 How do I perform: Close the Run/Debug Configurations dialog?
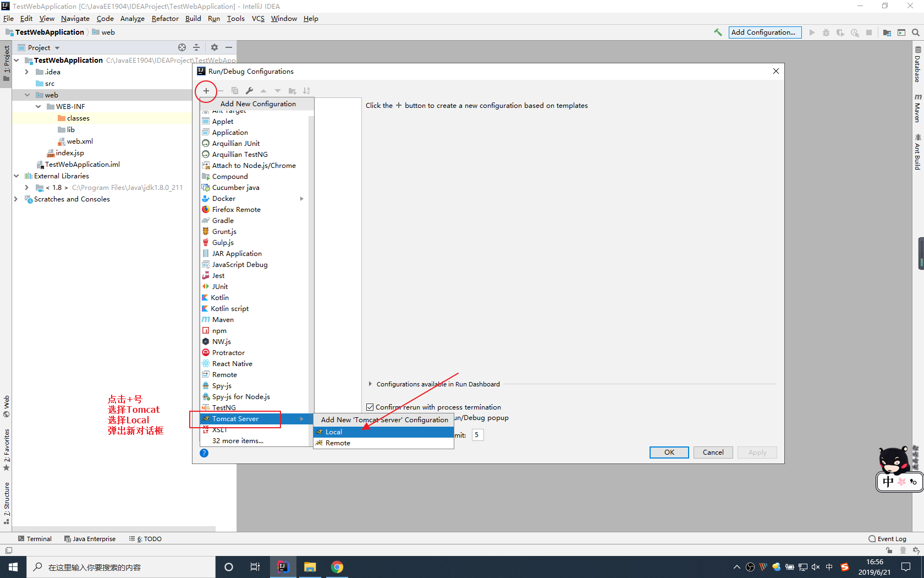pos(776,71)
